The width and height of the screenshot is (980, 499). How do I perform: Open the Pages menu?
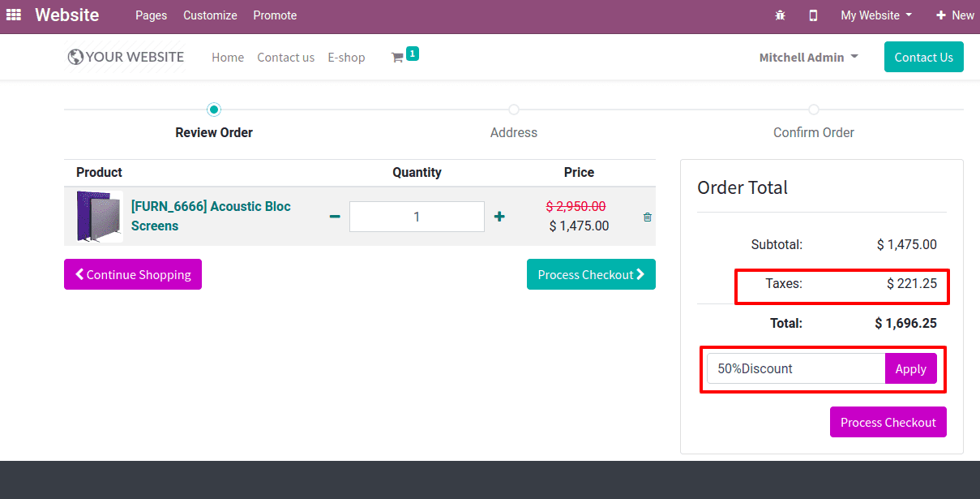(152, 15)
